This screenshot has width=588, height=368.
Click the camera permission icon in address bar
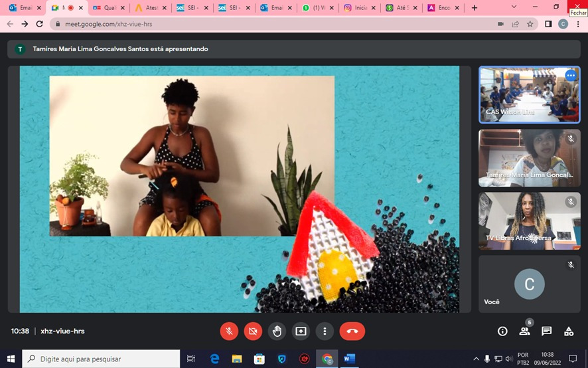point(500,24)
